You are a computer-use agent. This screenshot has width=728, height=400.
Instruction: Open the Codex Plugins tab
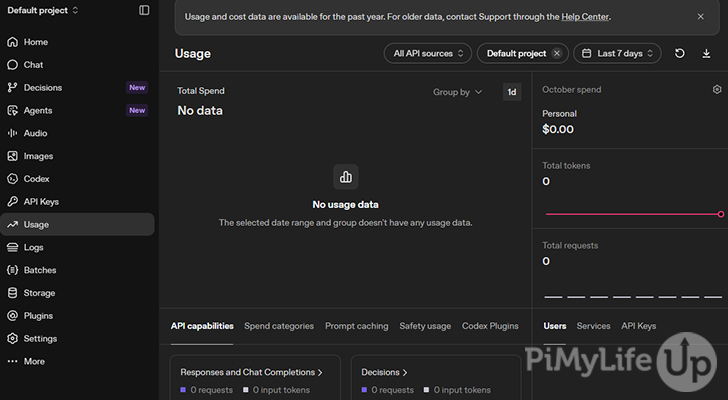click(490, 326)
